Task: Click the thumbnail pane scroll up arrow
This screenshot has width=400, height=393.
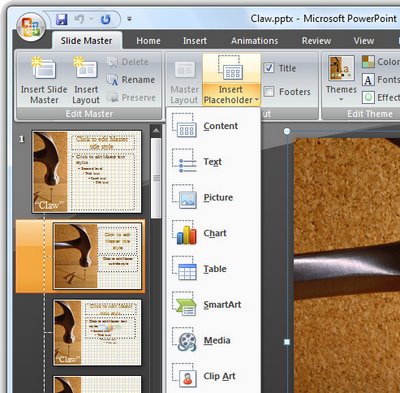Action: [156, 131]
